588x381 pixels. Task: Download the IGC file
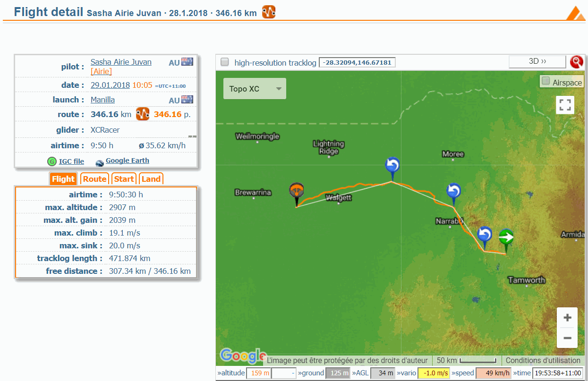pos(71,161)
